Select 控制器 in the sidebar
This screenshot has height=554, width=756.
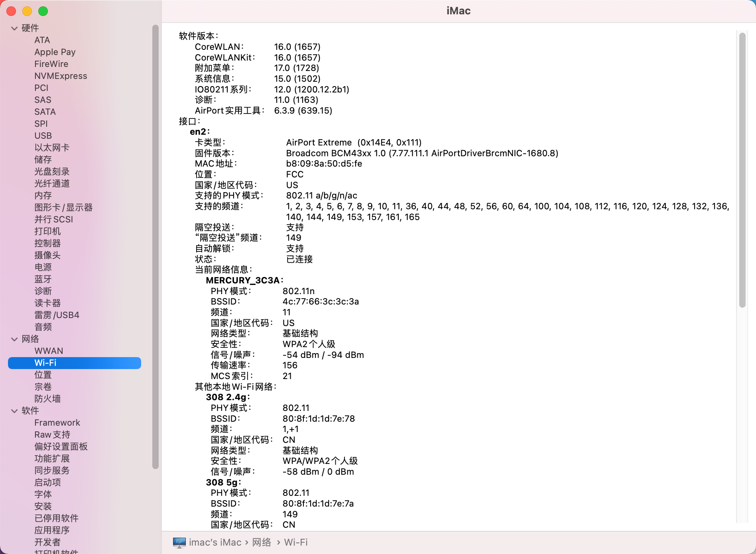click(47, 244)
